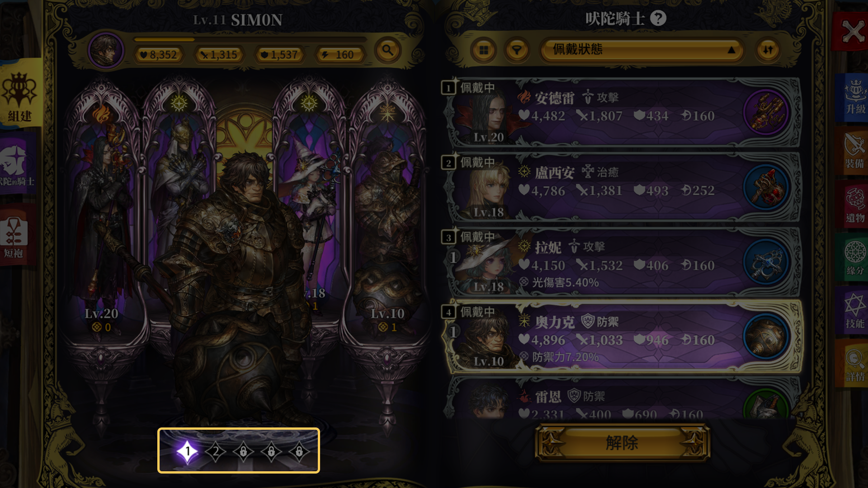The height and width of the screenshot is (488, 868).
Task: Select team slot 1 diamond
Action: [x=187, y=451]
